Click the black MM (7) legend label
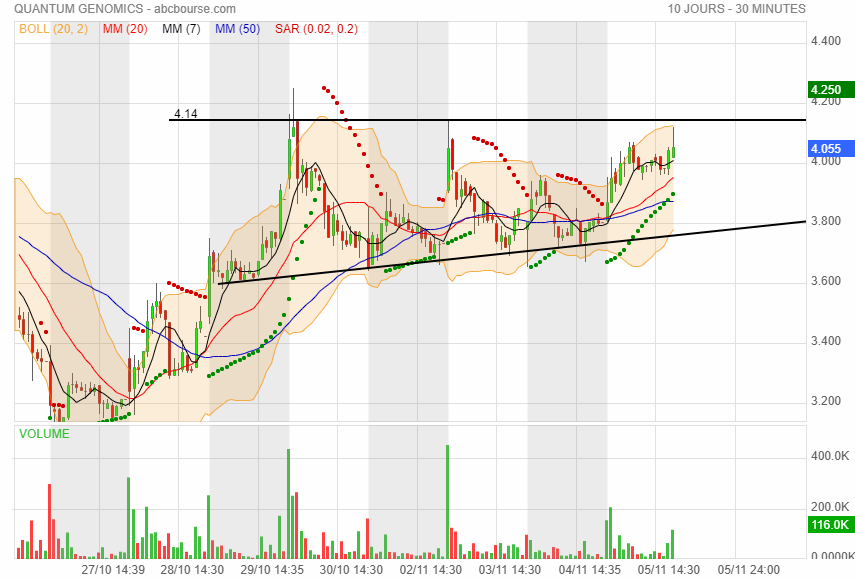 (181, 28)
